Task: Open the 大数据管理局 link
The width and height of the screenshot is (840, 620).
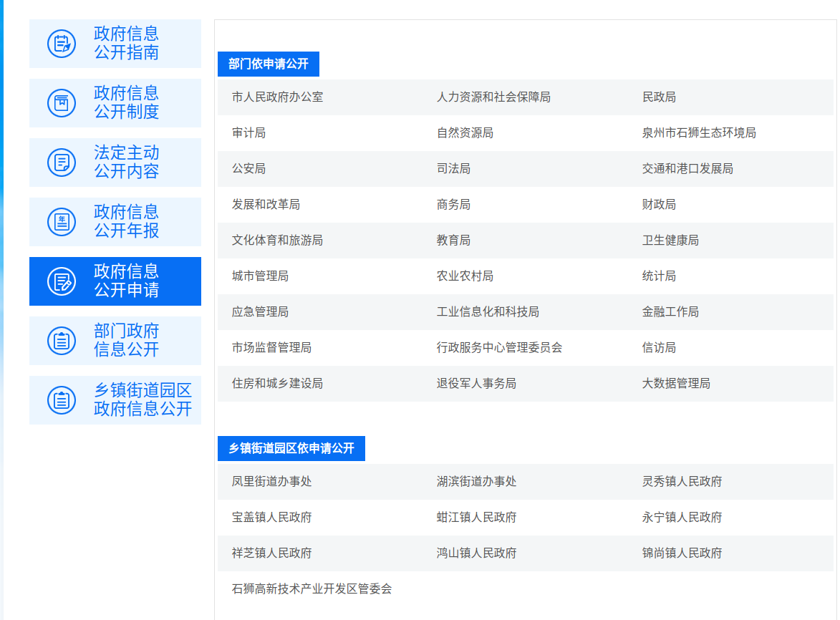Action: click(x=676, y=384)
